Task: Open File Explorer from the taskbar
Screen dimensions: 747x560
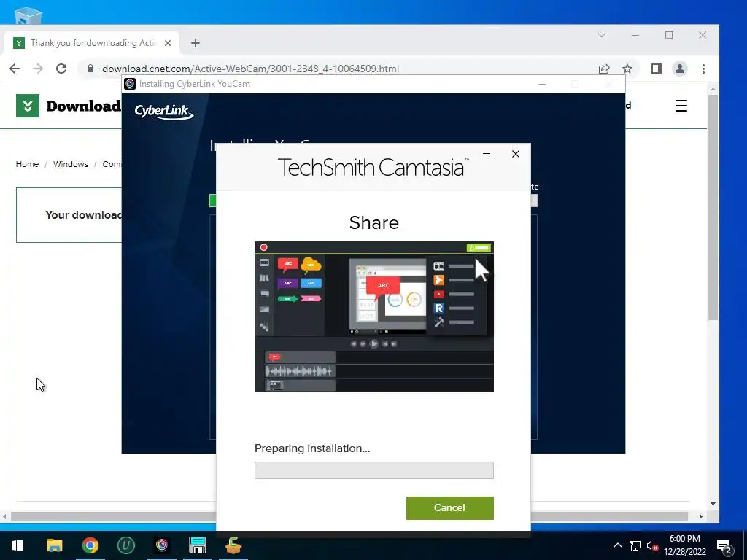Action: tap(54, 545)
